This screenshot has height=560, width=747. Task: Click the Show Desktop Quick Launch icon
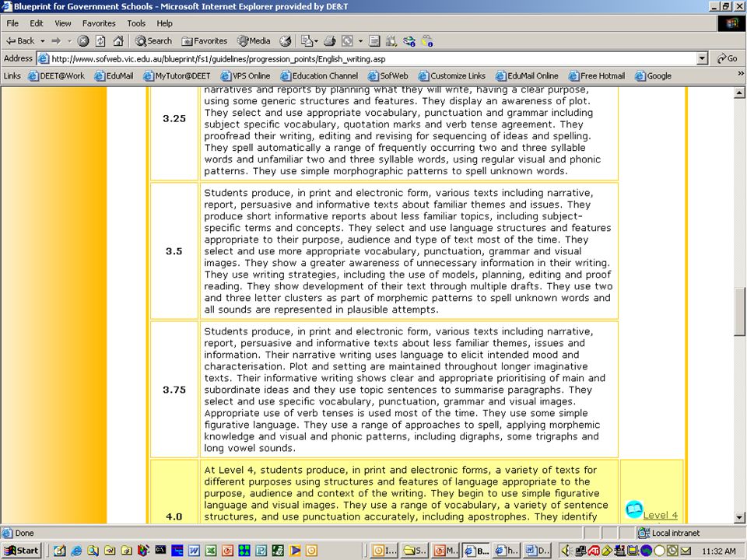tap(60, 551)
